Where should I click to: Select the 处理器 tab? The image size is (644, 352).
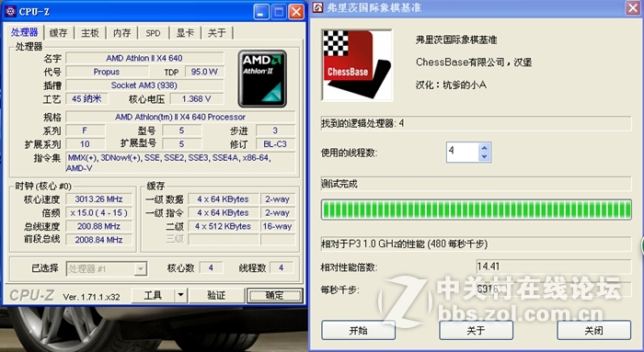point(24,32)
